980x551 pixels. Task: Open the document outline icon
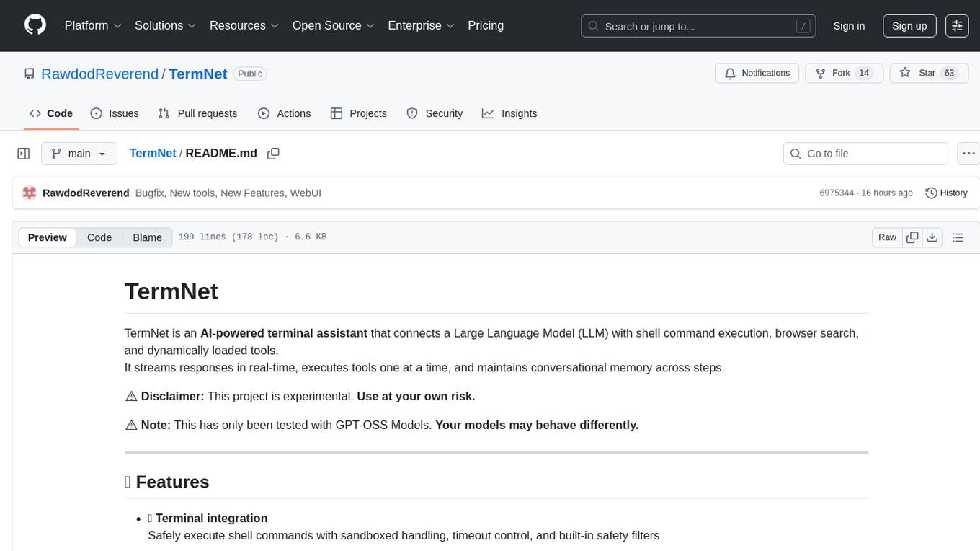tap(958, 237)
